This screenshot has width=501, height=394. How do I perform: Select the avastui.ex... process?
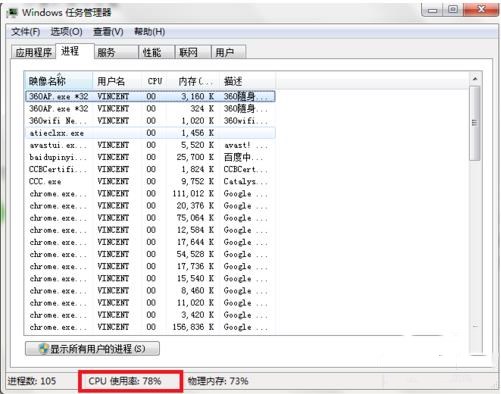click(150, 145)
